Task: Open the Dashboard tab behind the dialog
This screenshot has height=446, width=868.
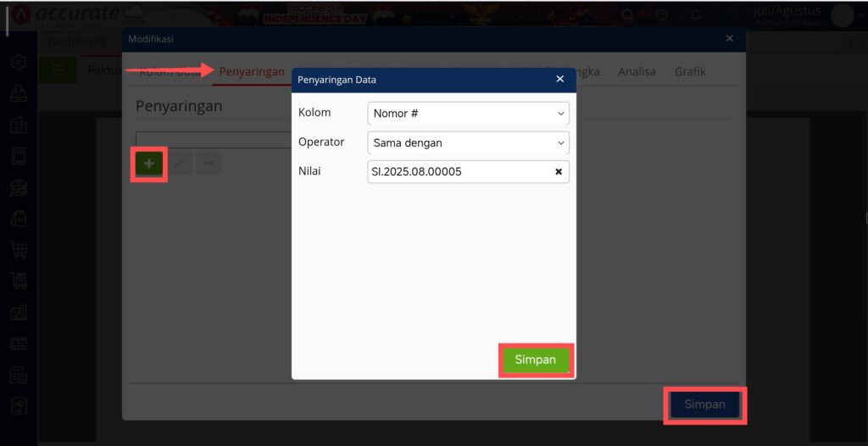Action: 77,42
